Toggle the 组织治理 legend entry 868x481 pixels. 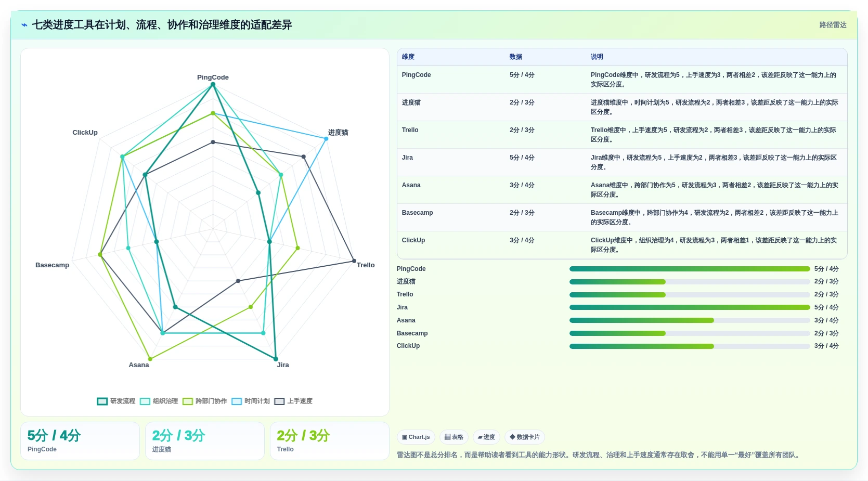tap(159, 401)
